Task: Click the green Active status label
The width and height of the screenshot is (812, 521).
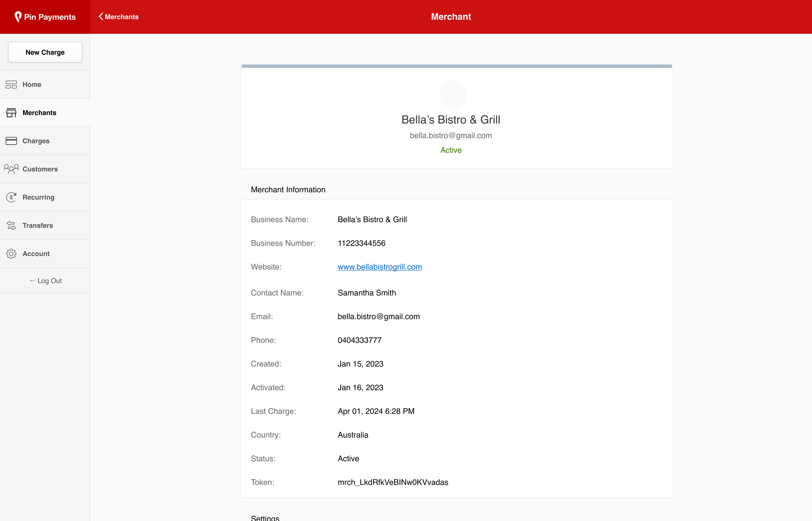Action: 451,150
